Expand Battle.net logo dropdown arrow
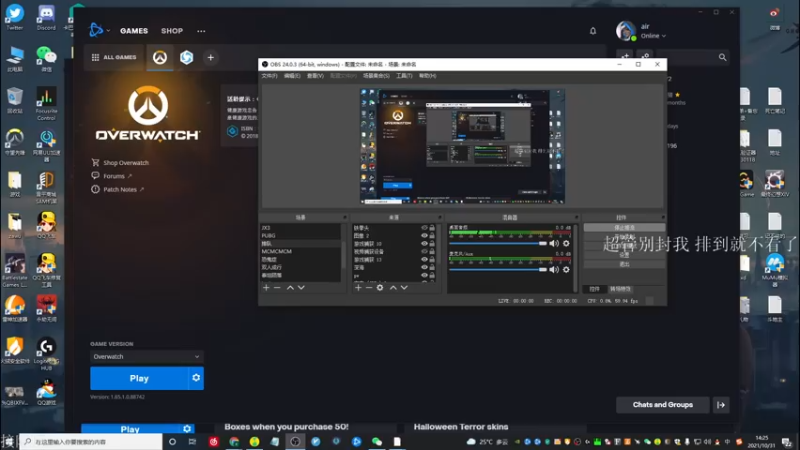 click(x=108, y=31)
